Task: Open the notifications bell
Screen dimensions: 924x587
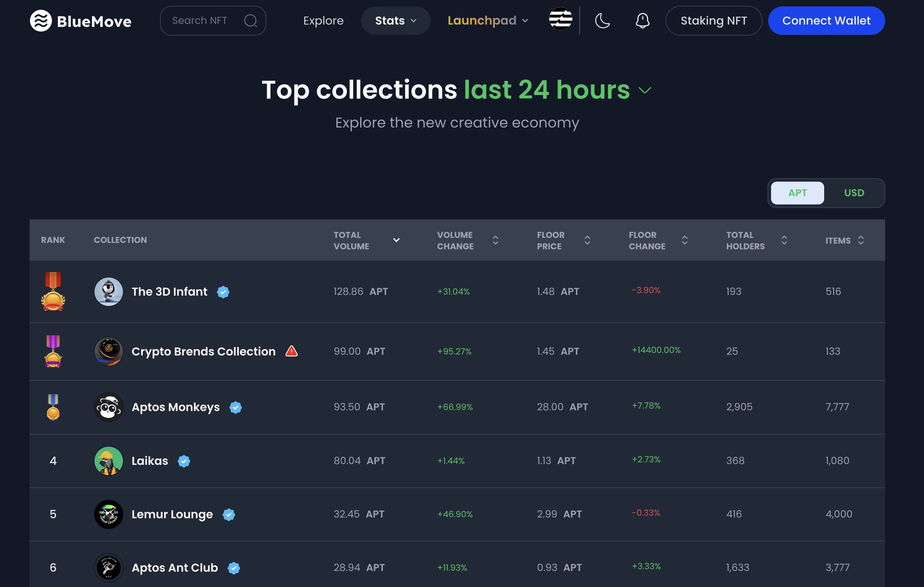Action: (642, 21)
